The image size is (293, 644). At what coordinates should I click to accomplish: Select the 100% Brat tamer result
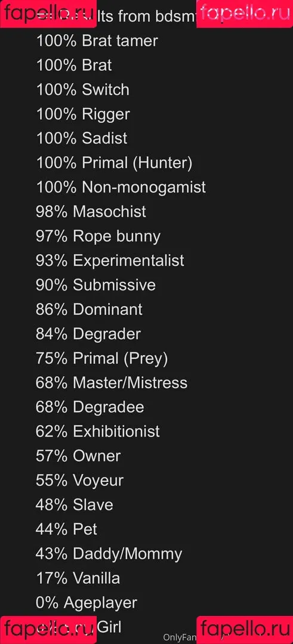[x=97, y=41]
